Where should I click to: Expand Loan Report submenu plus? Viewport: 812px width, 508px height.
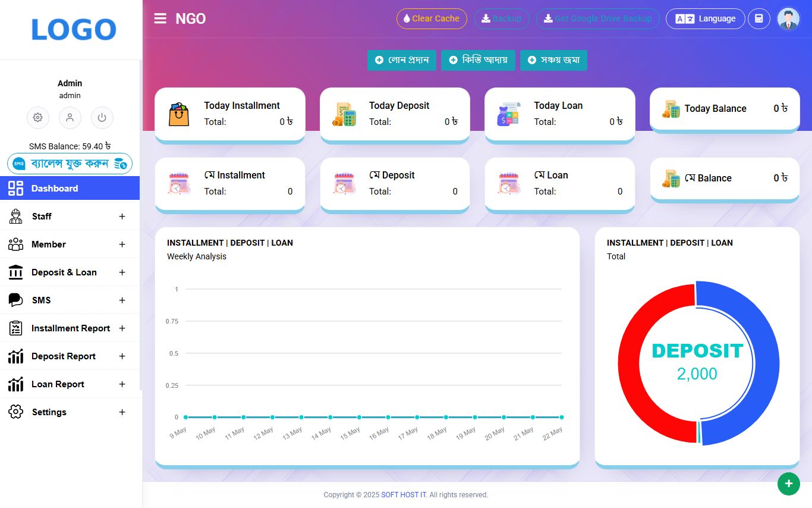(x=122, y=384)
